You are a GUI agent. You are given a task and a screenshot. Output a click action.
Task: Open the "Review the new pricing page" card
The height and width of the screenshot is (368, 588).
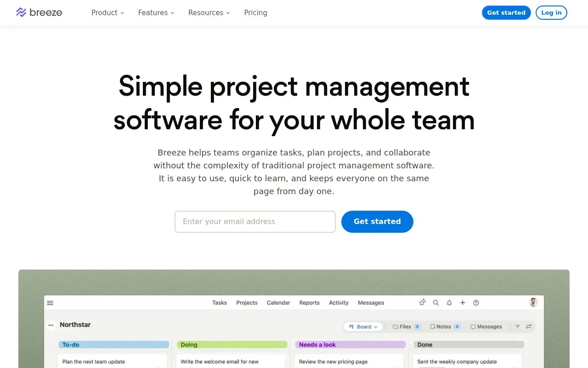349,361
